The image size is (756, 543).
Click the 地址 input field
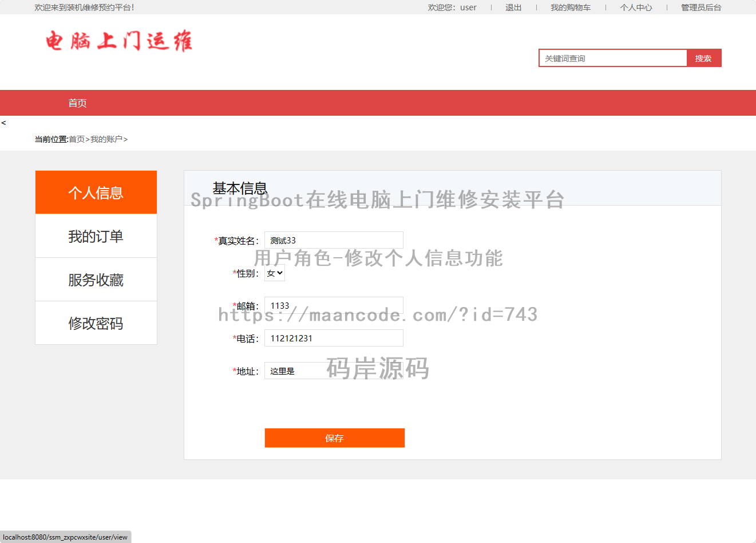click(334, 371)
